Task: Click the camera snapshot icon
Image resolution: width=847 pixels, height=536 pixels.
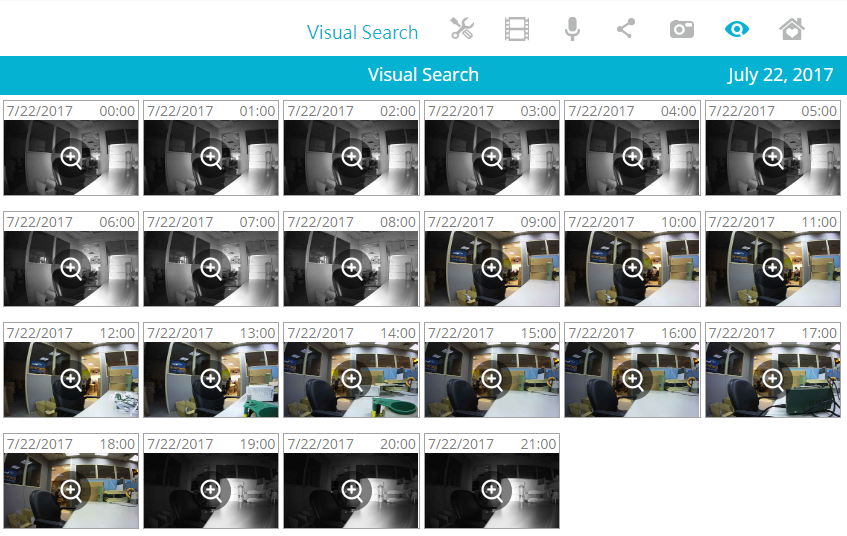Action: pos(682,29)
